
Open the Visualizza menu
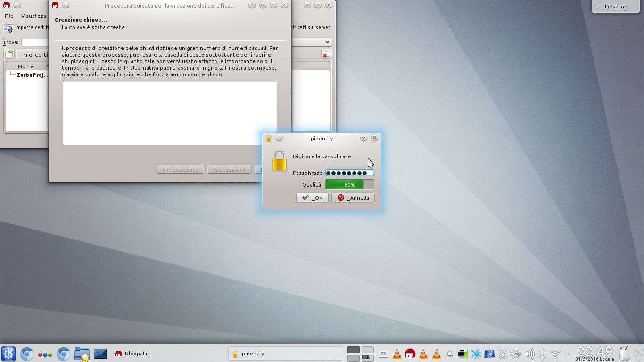33,16
